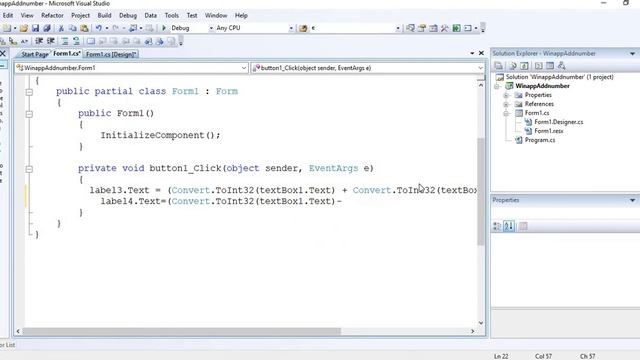
Task: Click the Find in Files icon
Action: click(x=303, y=28)
